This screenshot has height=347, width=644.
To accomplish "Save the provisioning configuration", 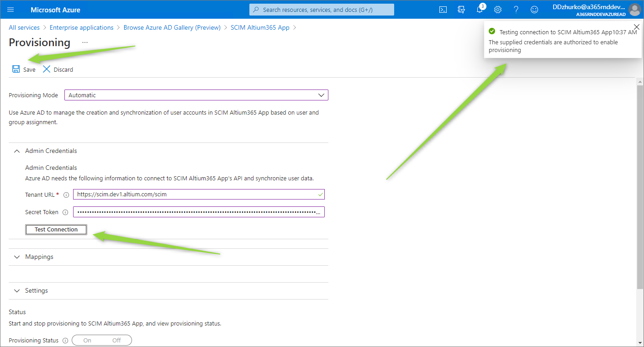I will (x=24, y=69).
